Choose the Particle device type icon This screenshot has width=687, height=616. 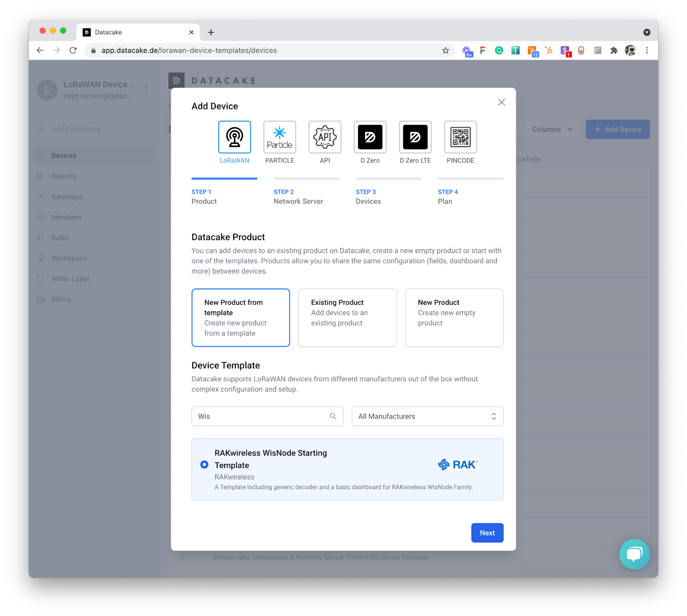tap(280, 137)
